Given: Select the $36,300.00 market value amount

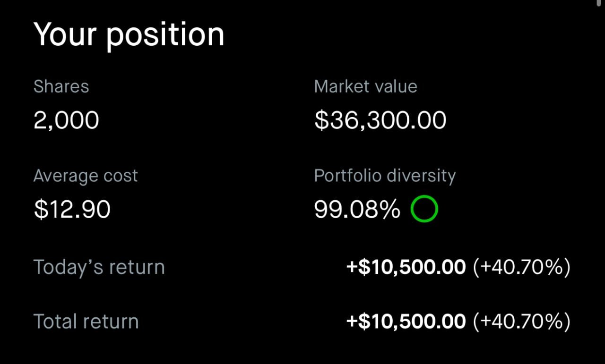Looking at the screenshot, I should click(x=380, y=120).
